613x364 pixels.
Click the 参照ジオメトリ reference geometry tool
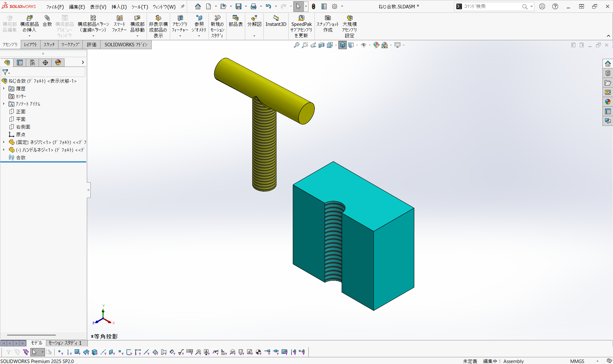coord(199,24)
